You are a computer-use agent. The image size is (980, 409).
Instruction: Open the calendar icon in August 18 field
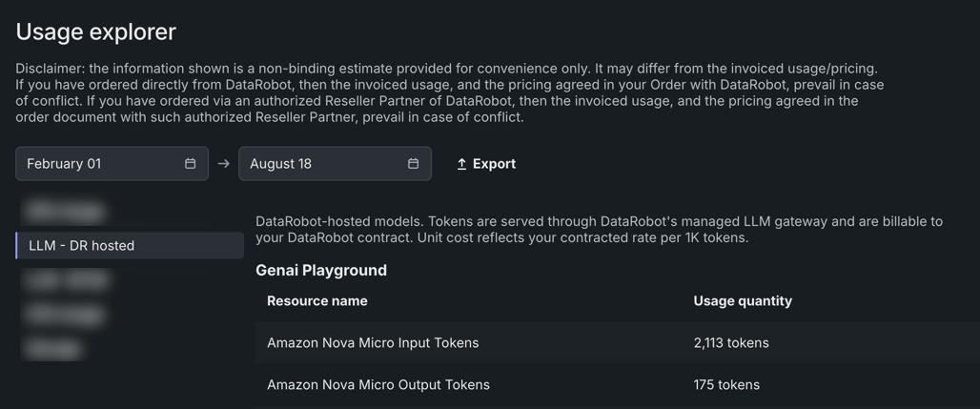click(x=413, y=163)
